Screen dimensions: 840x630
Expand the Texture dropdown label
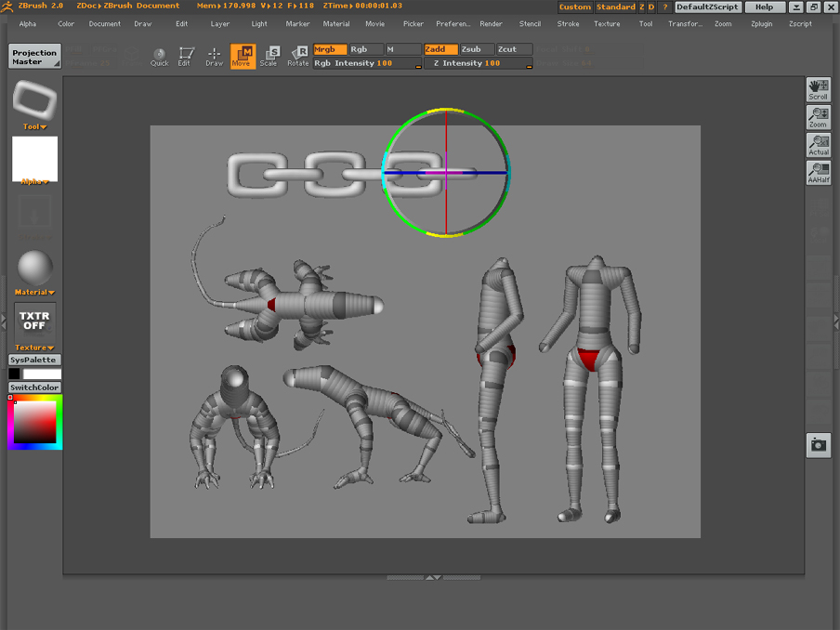click(34, 348)
